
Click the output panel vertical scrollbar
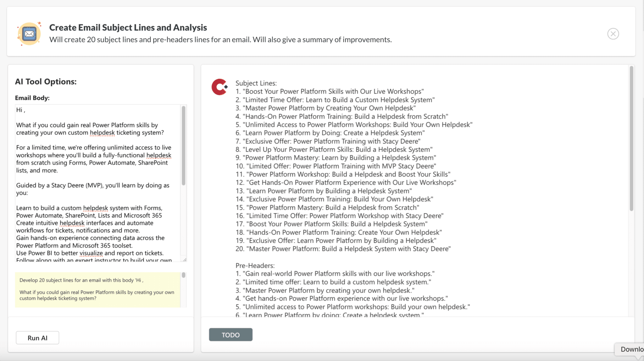click(x=631, y=138)
